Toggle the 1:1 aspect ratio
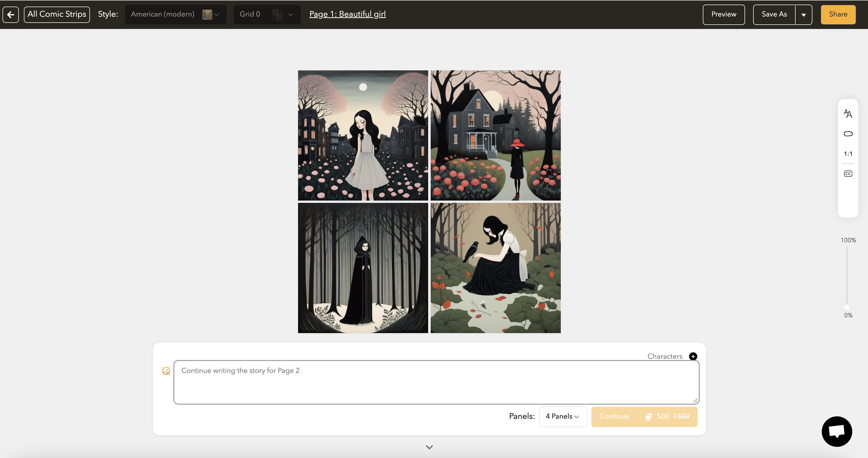868x458 pixels. pyautogui.click(x=848, y=154)
